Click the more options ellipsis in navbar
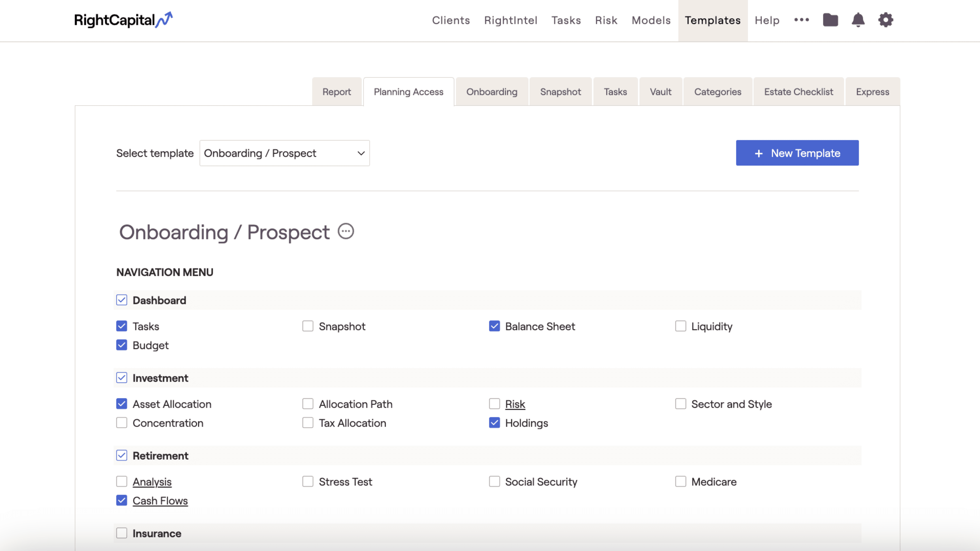 pos(802,20)
